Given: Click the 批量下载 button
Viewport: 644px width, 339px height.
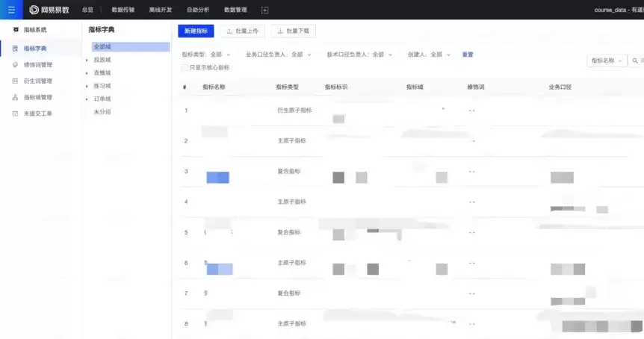Looking at the screenshot, I should pos(294,31).
